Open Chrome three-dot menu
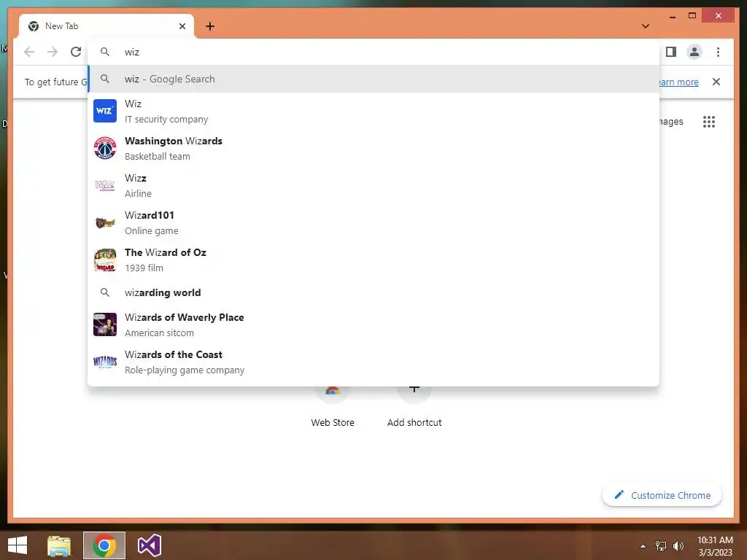 coord(718,52)
